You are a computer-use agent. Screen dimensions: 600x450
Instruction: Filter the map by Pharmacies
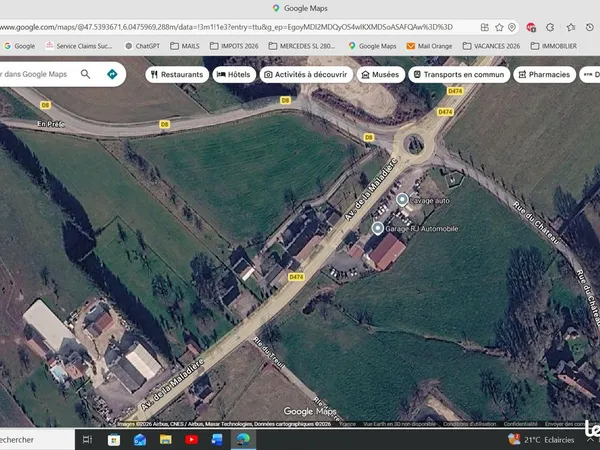[544, 75]
